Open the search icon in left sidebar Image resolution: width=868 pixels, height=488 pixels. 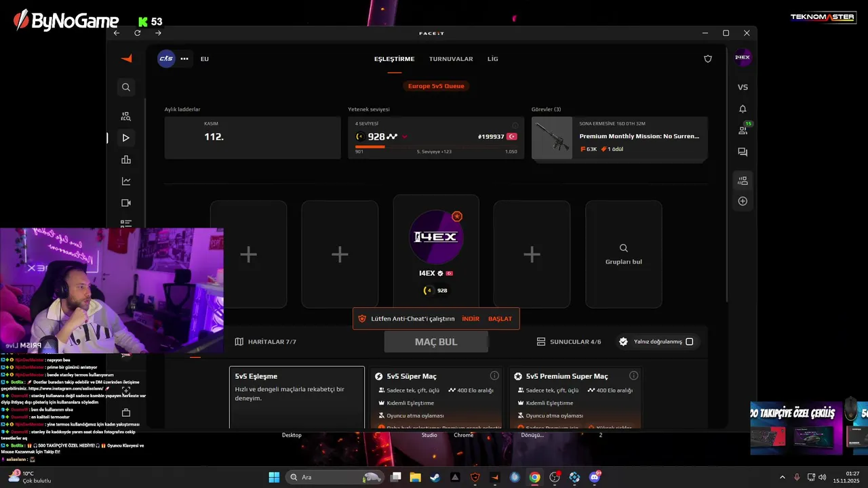tap(126, 87)
